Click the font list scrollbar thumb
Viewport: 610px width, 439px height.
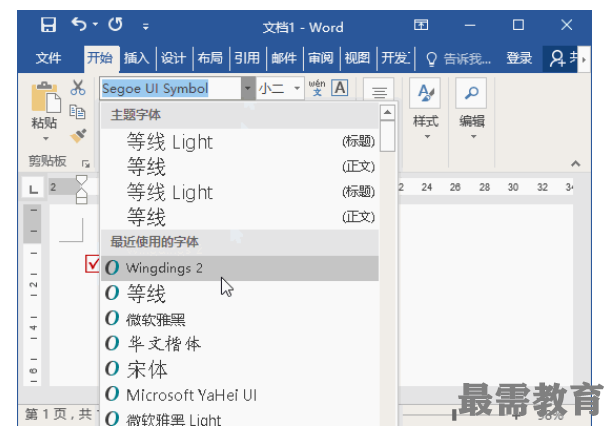(387, 136)
